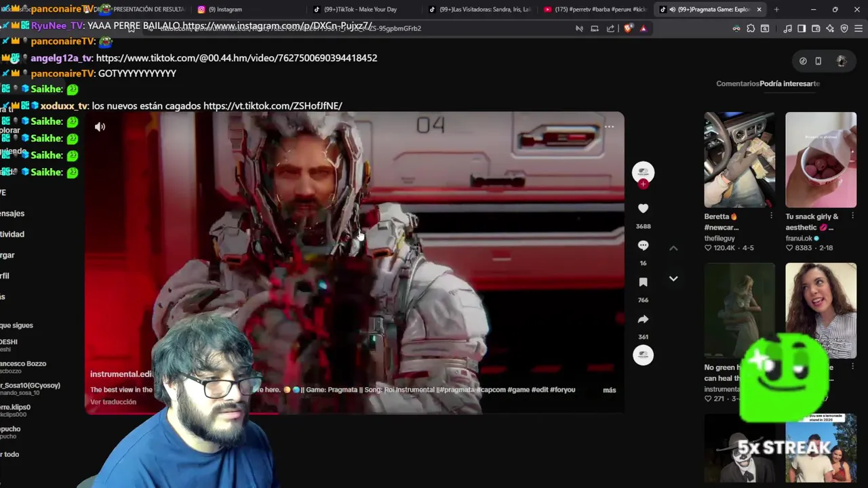This screenshot has height=488, width=868.
Task: Open TikTok profile avatar top right
Action: click(842, 61)
